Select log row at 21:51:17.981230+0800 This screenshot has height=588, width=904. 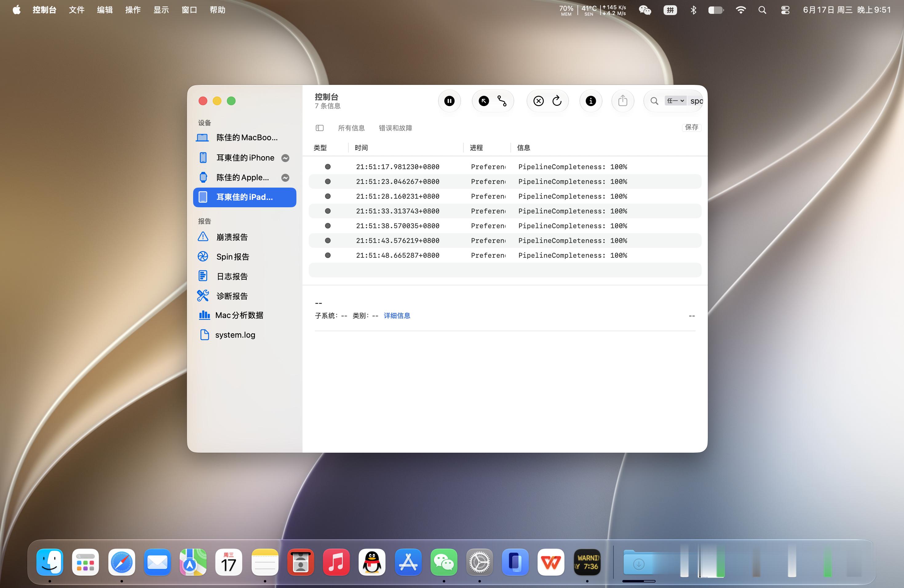point(505,167)
